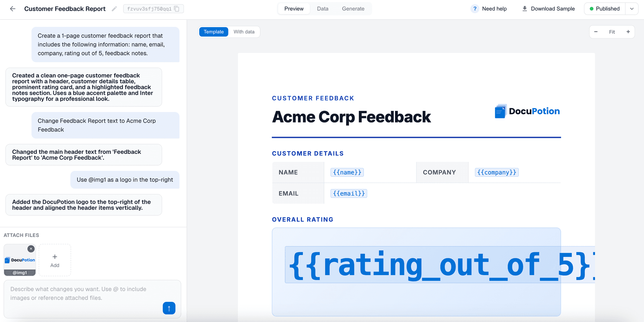
Task: Click the CUSTOMER DETAILS section label
Action: [x=308, y=153]
